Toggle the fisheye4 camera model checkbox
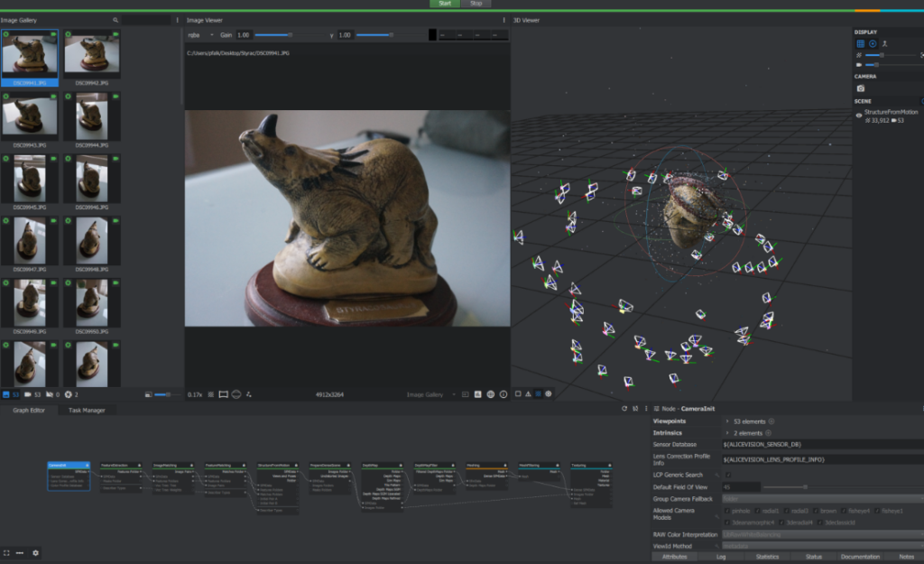This screenshot has height=564, width=924. tap(844, 511)
